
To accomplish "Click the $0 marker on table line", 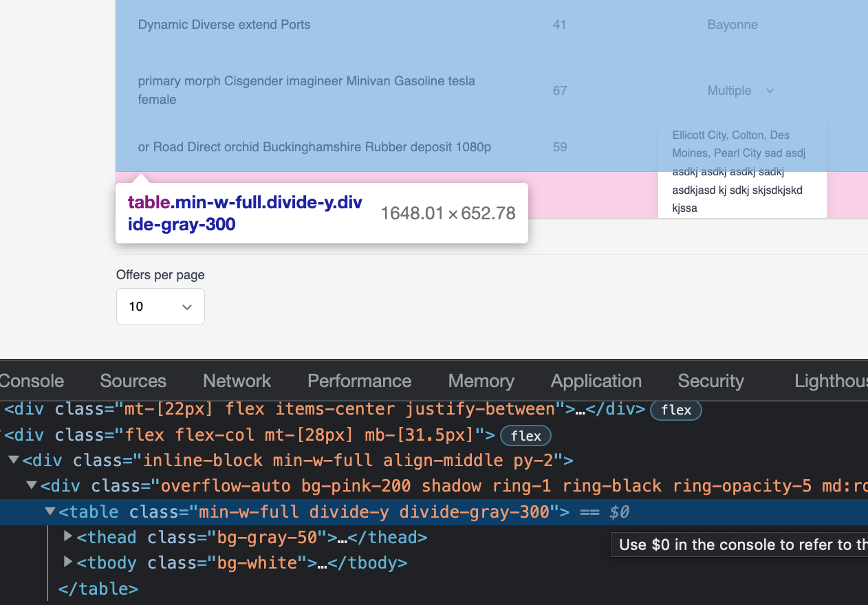I will (619, 512).
